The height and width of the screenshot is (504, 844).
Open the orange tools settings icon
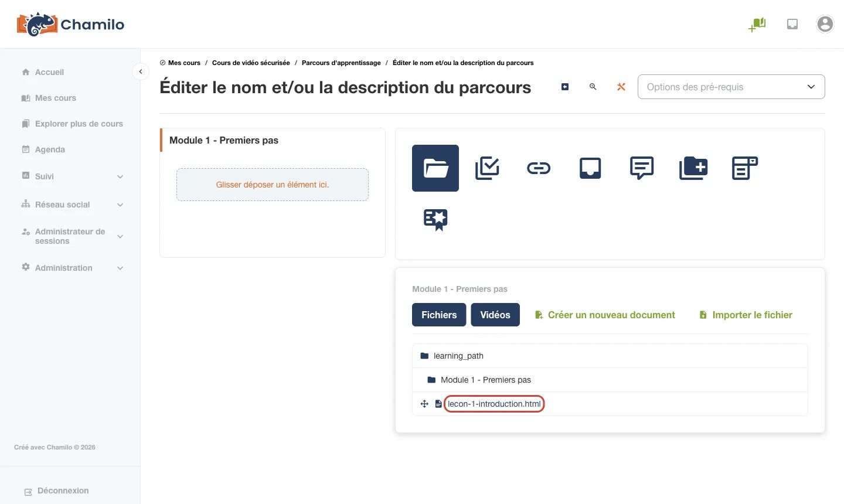click(621, 87)
